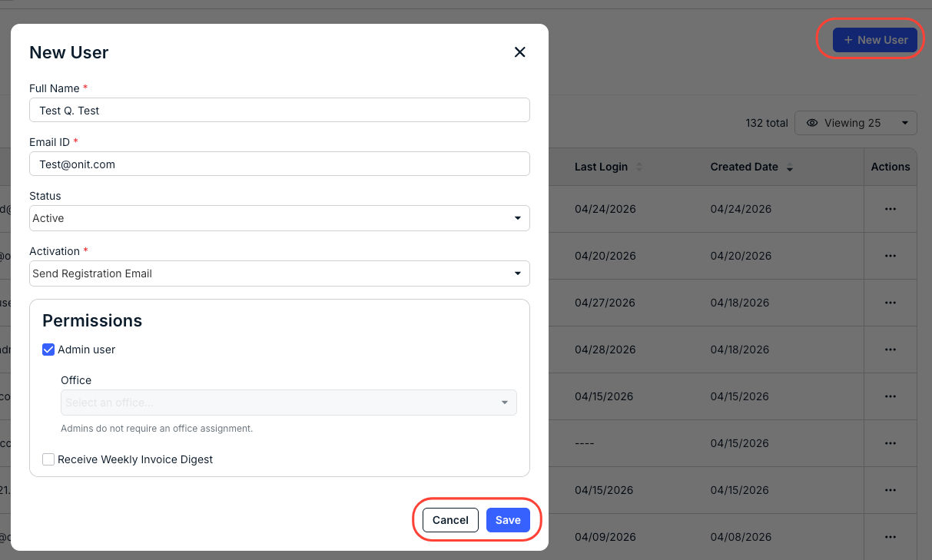The height and width of the screenshot is (560, 932).
Task: Sort by Created Date arrow
Action: coord(789,167)
